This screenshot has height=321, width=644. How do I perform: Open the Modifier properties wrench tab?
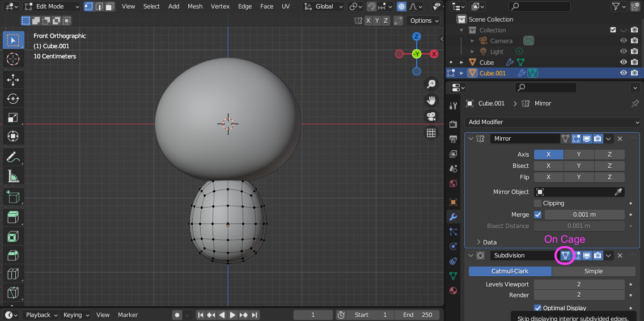(x=453, y=217)
